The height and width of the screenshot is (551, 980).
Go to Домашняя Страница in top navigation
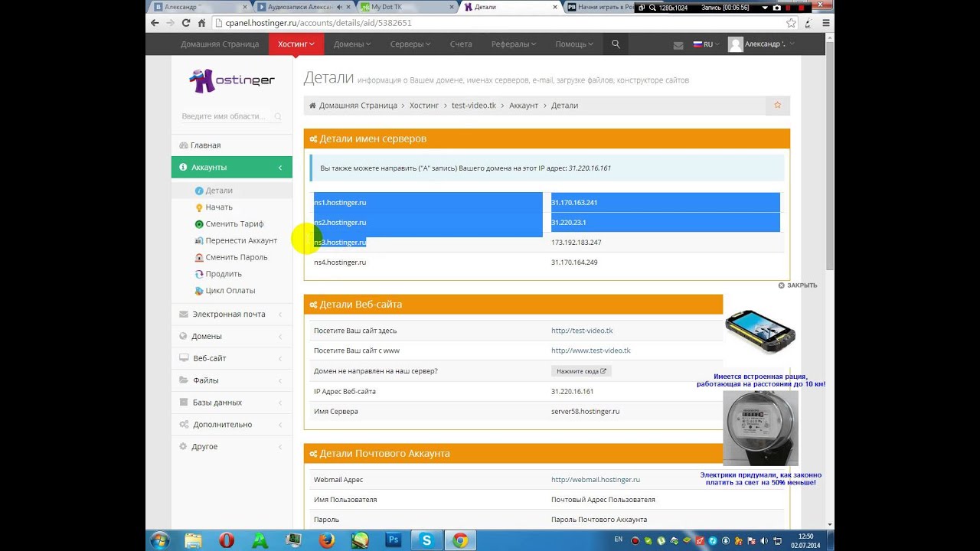[x=220, y=44]
